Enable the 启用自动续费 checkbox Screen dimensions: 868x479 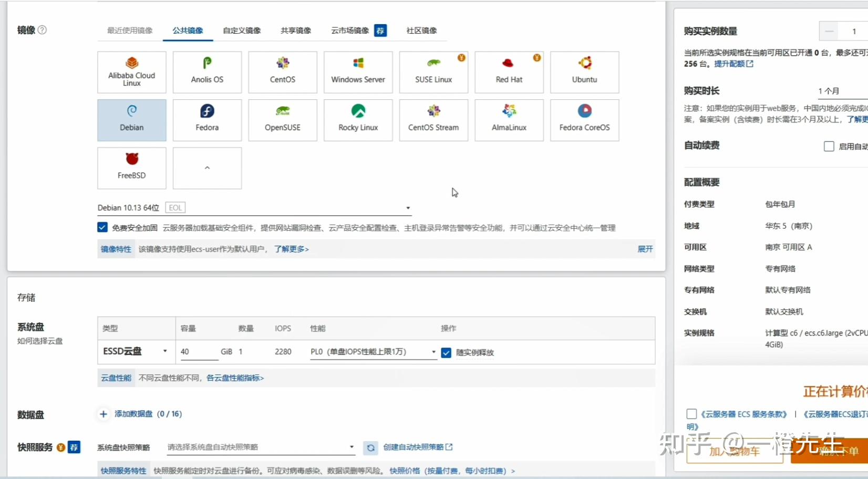click(x=829, y=147)
